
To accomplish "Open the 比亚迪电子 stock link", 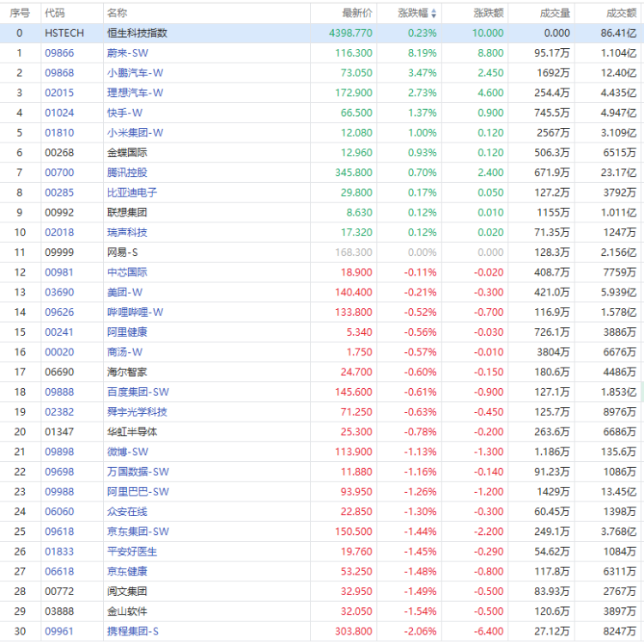I will click(x=132, y=192).
